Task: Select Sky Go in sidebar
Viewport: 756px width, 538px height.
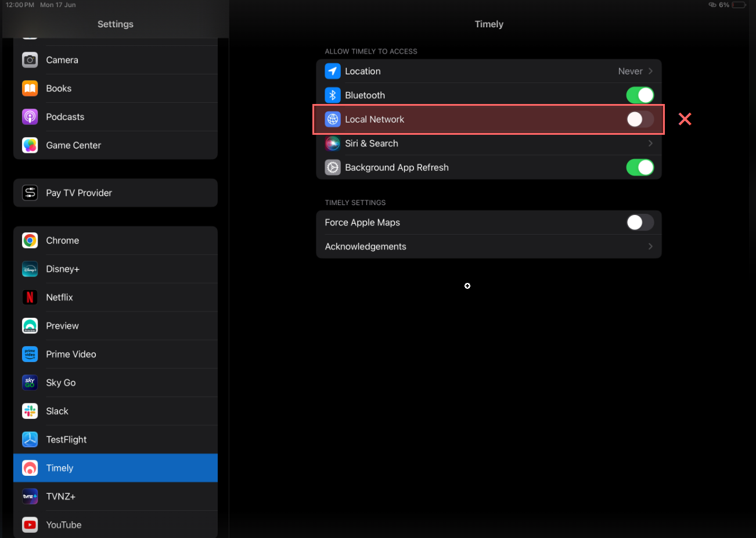Action: tap(116, 383)
